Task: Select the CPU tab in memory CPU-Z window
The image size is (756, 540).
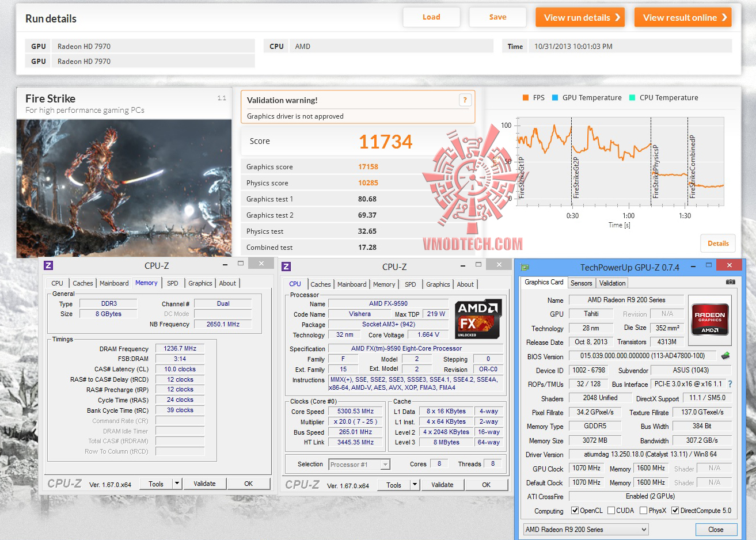Action: pyautogui.click(x=58, y=283)
